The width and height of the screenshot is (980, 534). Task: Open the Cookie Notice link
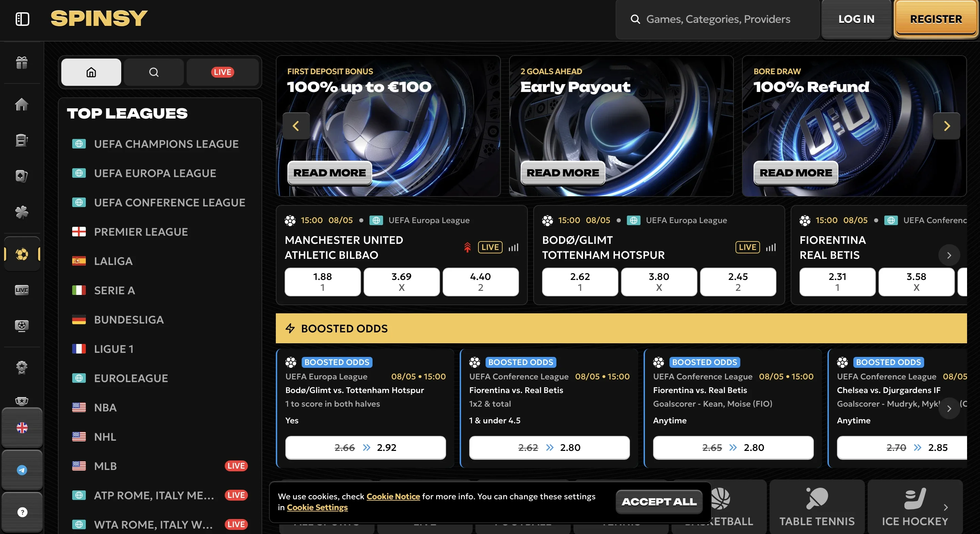click(393, 496)
